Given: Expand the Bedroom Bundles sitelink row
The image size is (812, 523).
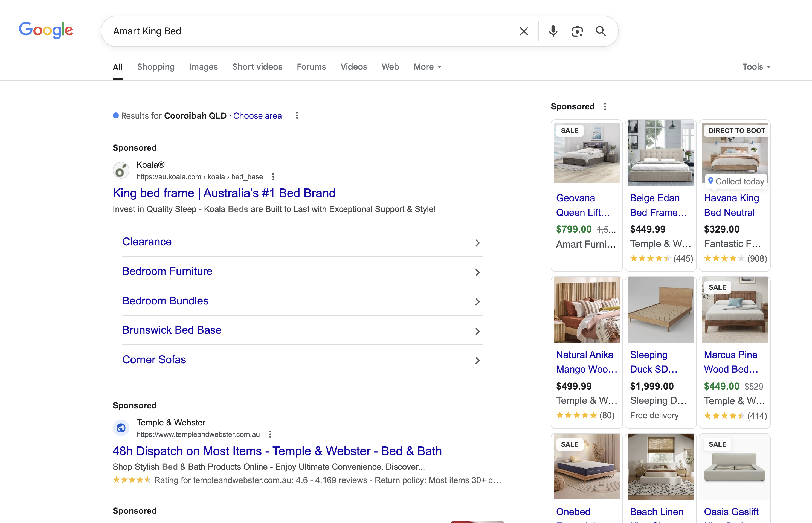Looking at the screenshot, I should pos(477,302).
